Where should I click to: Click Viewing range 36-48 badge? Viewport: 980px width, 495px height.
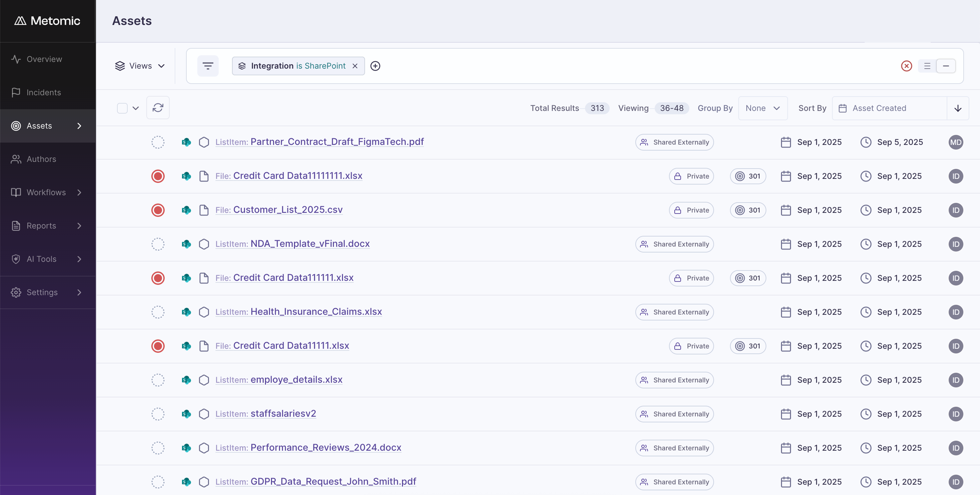pos(671,108)
